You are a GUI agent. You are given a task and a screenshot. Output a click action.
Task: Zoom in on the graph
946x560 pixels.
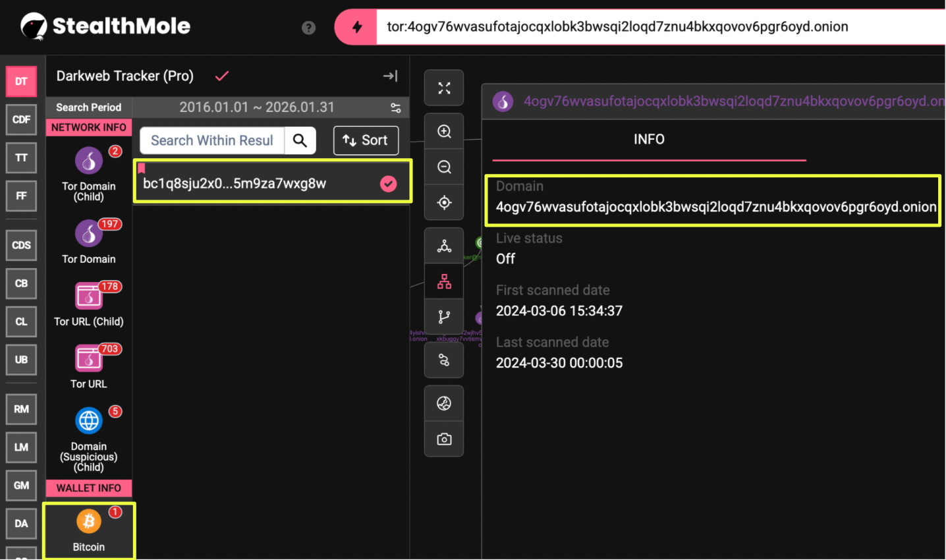coord(444,132)
